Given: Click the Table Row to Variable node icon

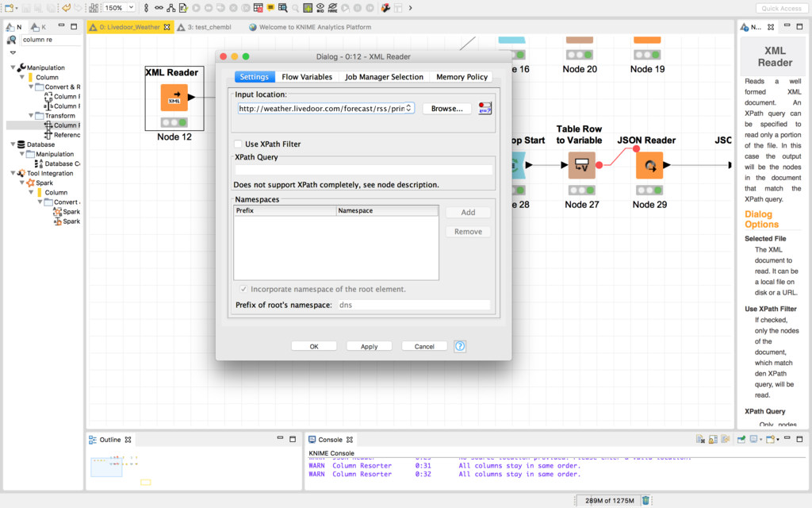Looking at the screenshot, I should [581, 165].
